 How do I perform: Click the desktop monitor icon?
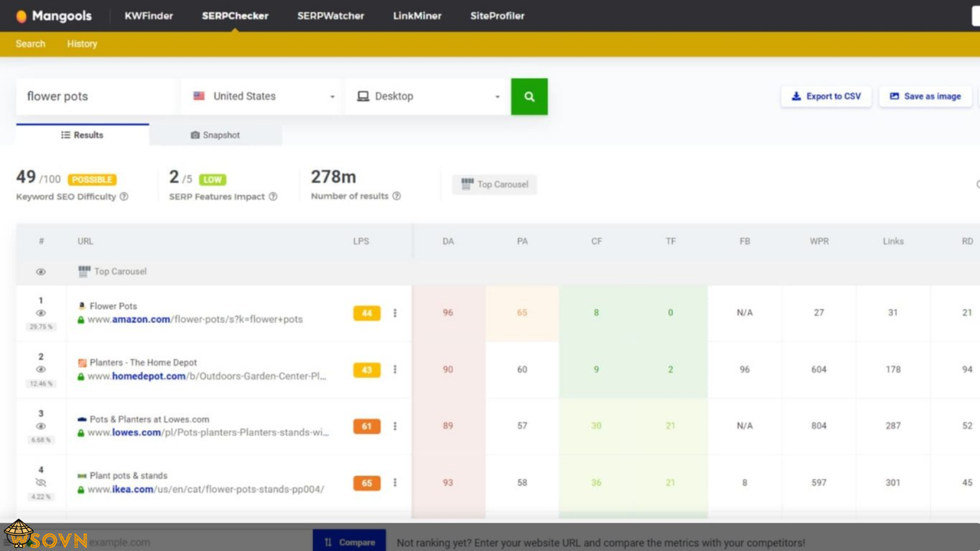coord(363,96)
